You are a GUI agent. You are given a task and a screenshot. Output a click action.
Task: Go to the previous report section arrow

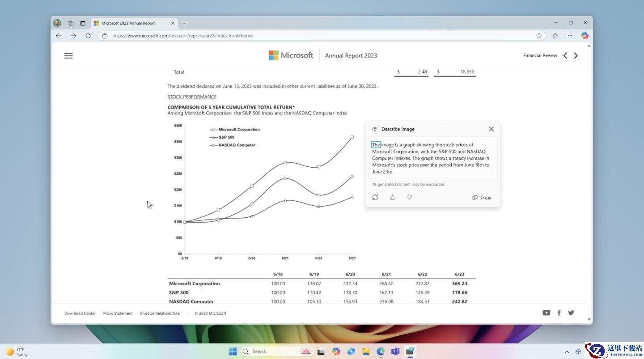(565, 55)
